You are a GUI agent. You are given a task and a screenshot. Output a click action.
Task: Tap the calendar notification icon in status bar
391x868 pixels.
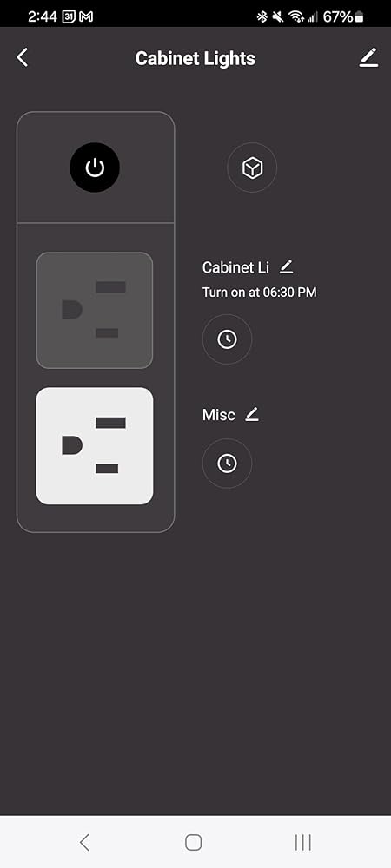click(x=69, y=16)
